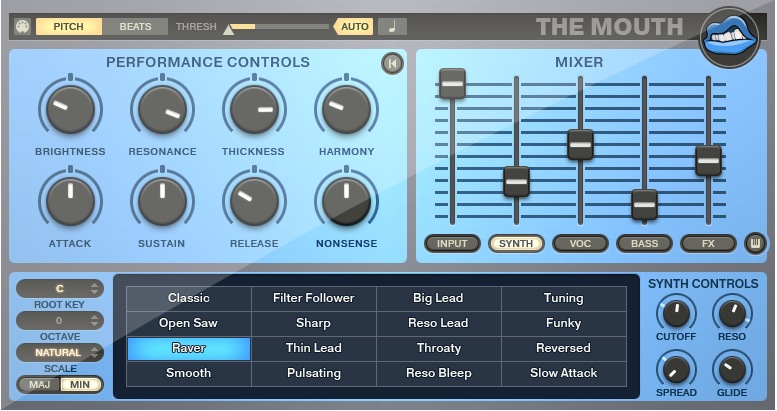Click the Release knob

(x=255, y=201)
